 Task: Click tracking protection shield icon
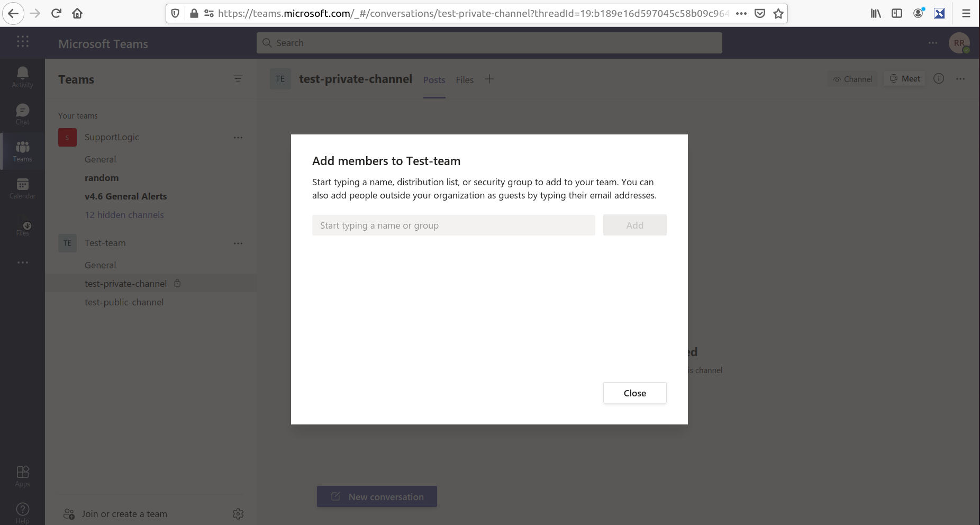point(175,14)
